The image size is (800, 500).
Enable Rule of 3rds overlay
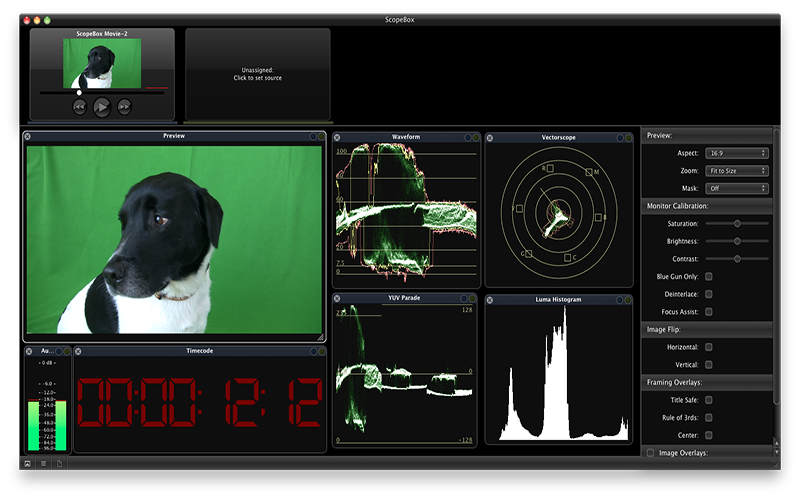click(x=709, y=417)
